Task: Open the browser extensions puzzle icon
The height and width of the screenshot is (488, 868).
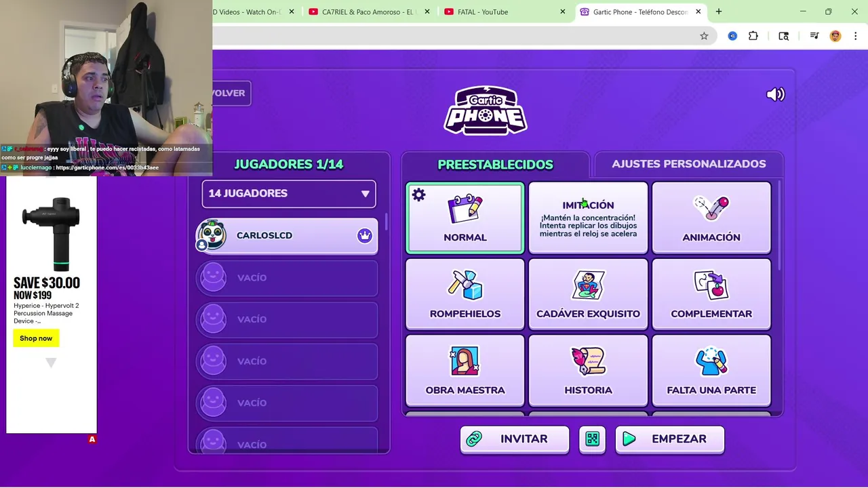Action: click(753, 36)
